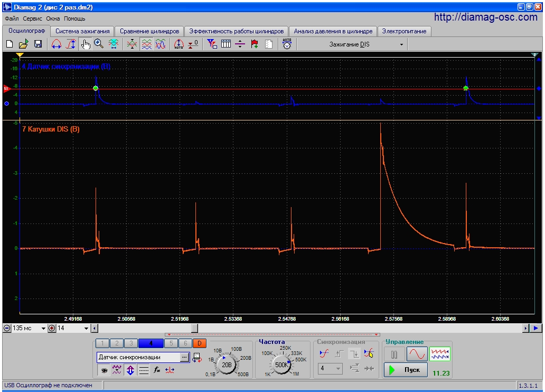
Task: Click the blue play arrow at scrollbar end
Action: click(536, 328)
